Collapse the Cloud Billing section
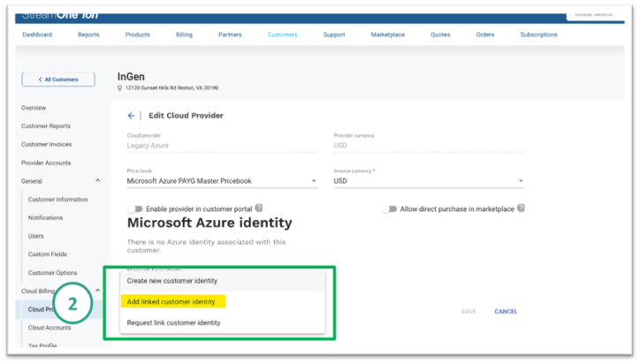Screen dimensions: 640x364 tap(97, 291)
